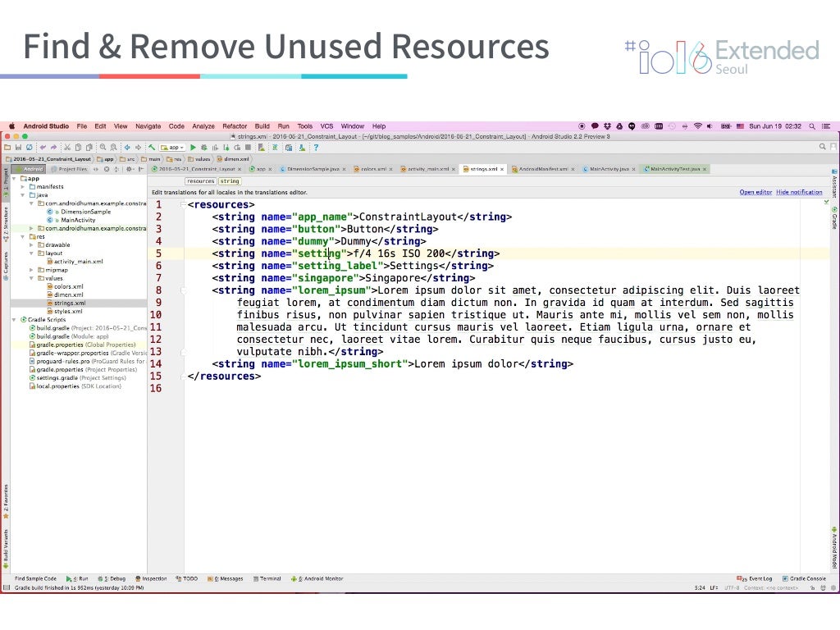840x630 pixels.
Task: Click the hide project panel icon
Action: coord(141,169)
